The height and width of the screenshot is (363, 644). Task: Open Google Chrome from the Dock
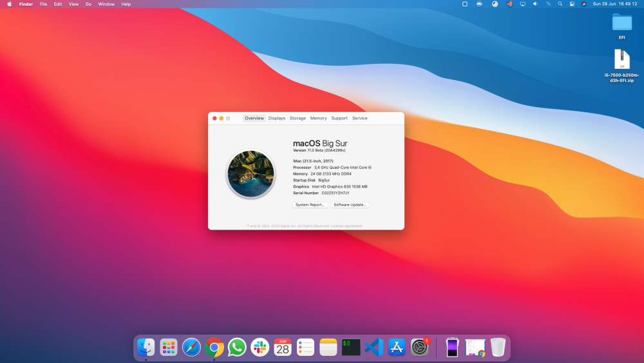click(214, 348)
